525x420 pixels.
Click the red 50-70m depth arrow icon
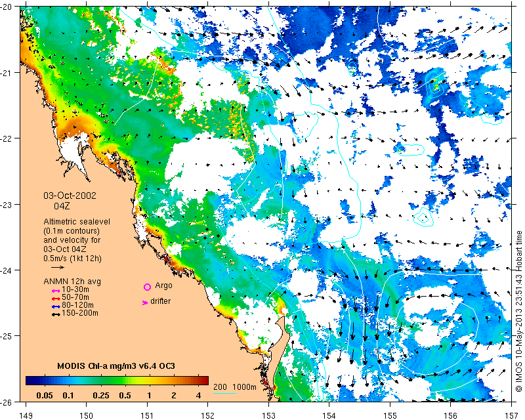[56, 299]
